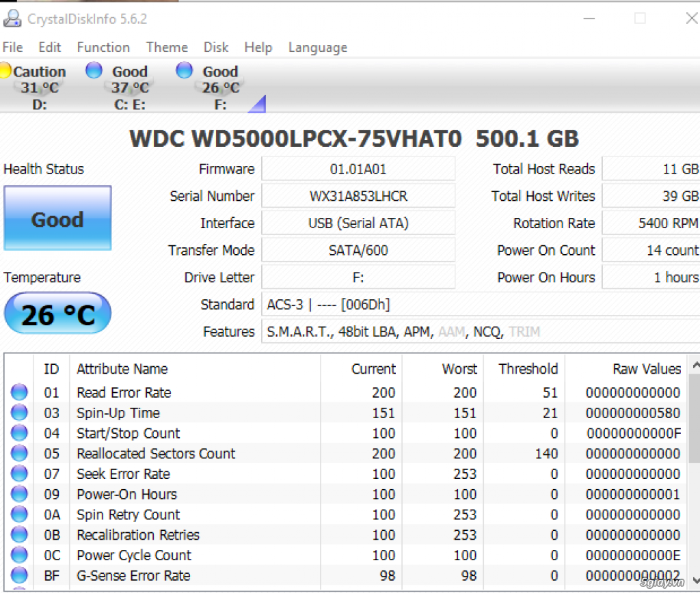Click the Power On Hours value 1 hours
This screenshot has width=700, height=593.
tap(651, 277)
